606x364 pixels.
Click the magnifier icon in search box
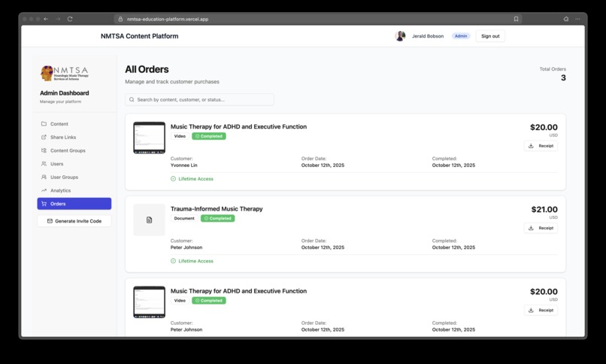132,100
